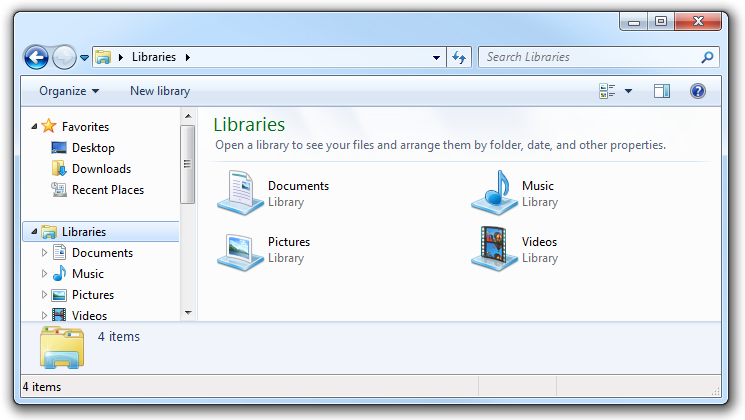The height and width of the screenshot is (420, 745).
Task: Click '4 items' in the status bar
Action: 42,387
